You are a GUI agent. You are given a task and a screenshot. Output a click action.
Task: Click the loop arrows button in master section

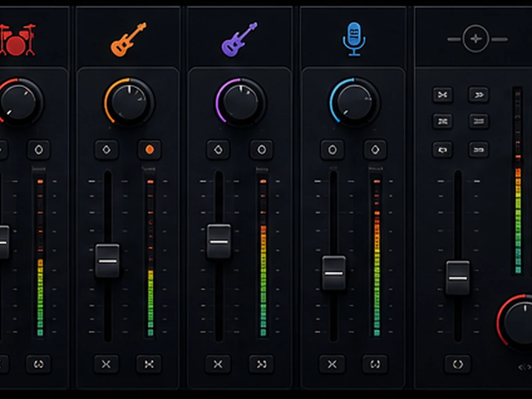pos(442,149)
